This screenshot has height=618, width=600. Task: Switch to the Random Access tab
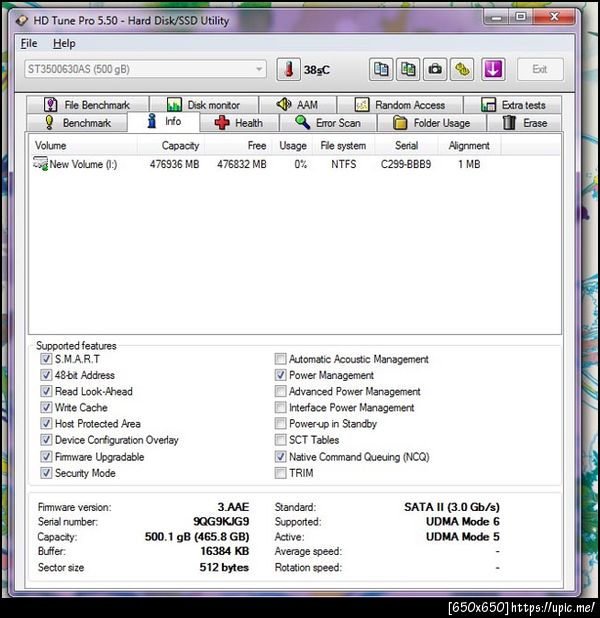400,105
